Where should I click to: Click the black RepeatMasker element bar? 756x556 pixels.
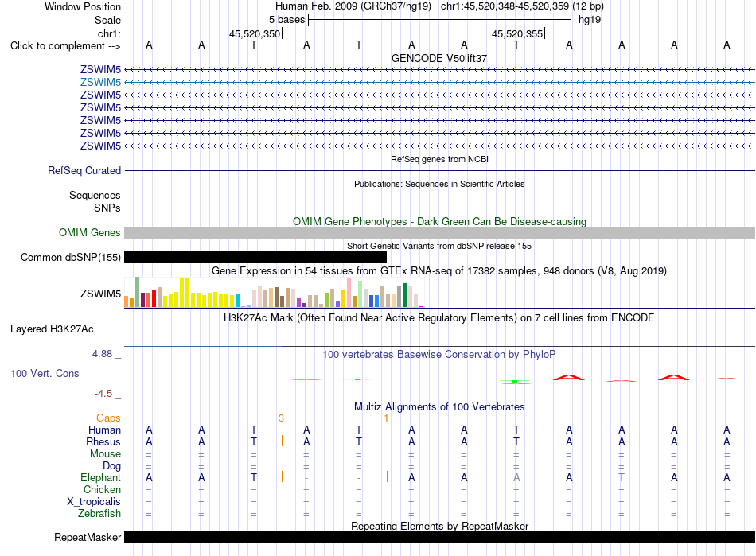pyautogui.click(x=439, y=538)
